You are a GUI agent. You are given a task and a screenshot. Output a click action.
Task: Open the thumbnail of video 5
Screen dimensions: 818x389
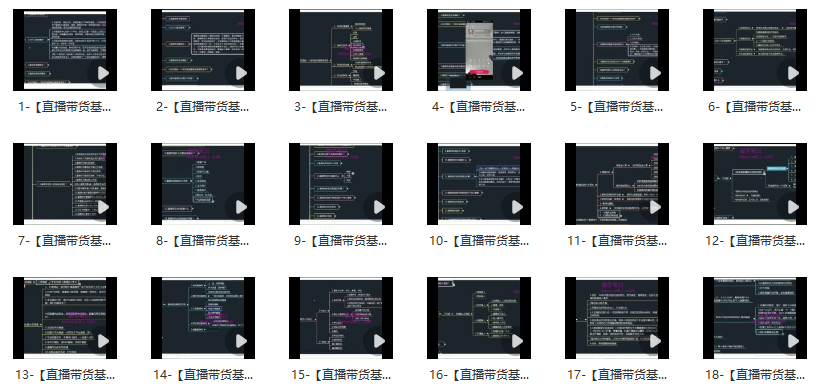pyautogui.click(x=617, y=50)
